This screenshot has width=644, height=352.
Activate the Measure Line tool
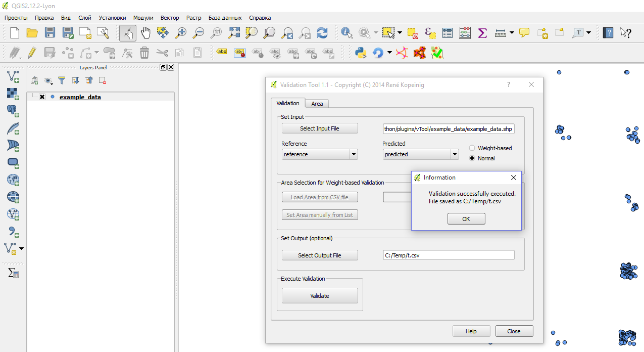500,32
